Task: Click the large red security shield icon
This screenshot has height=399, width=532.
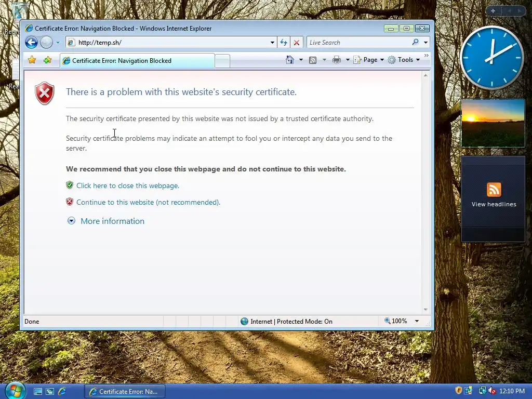Action: [45, 93]
